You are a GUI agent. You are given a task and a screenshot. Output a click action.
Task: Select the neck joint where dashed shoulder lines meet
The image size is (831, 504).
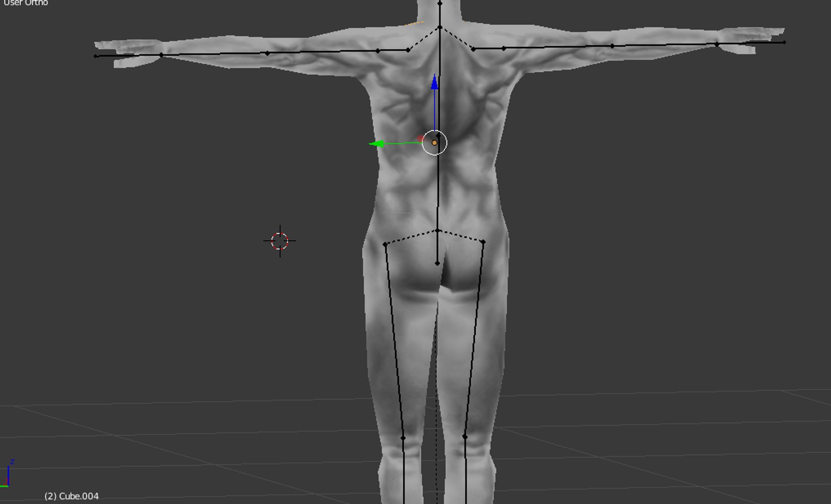click(x=440, y=28)
